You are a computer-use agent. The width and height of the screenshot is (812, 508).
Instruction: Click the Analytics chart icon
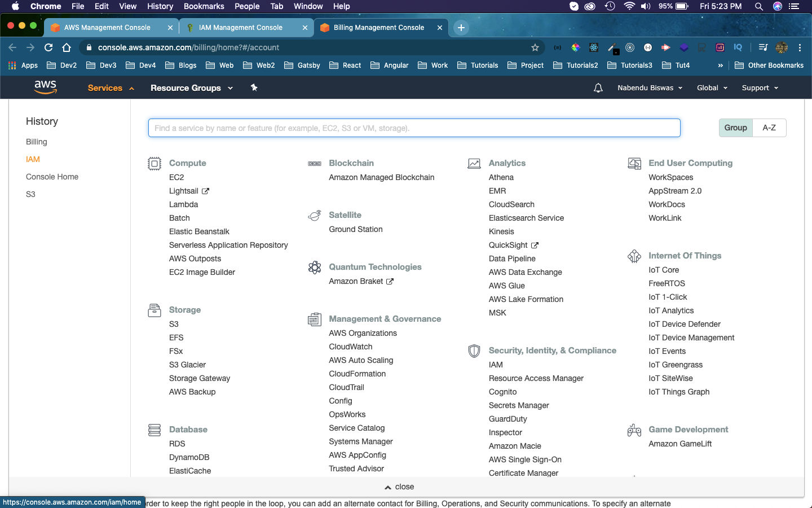(474, 164)
